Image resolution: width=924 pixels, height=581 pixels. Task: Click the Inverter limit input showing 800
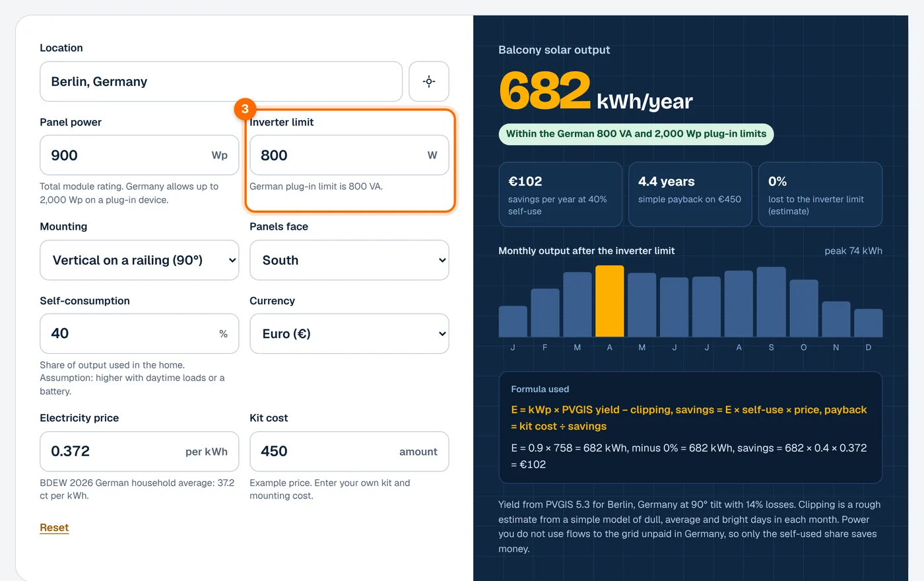(349, 155)
